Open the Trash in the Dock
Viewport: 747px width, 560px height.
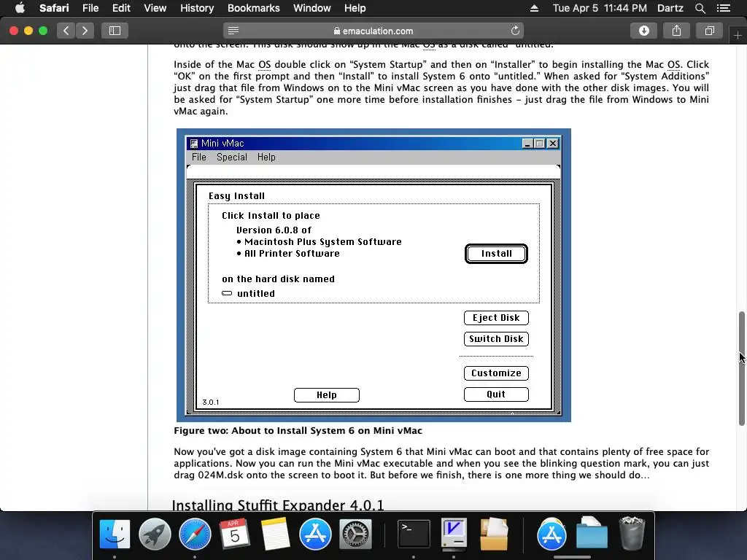(632, 534)
